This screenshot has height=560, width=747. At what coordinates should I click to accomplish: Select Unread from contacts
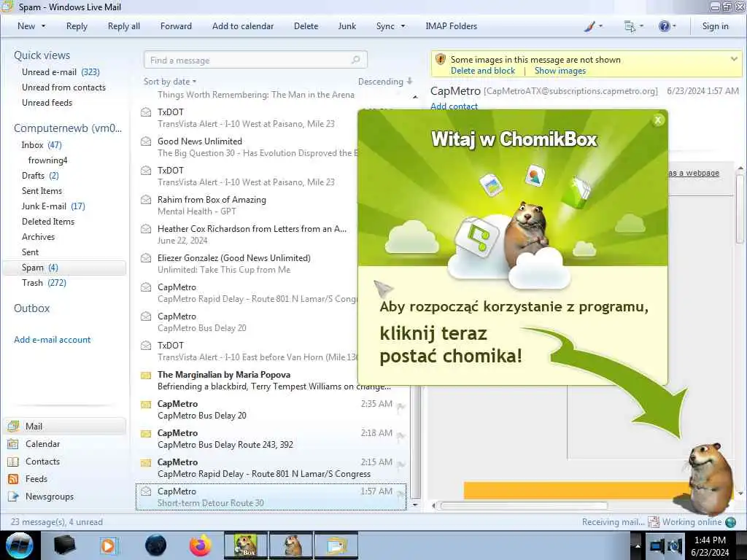(x=64, y=87)
